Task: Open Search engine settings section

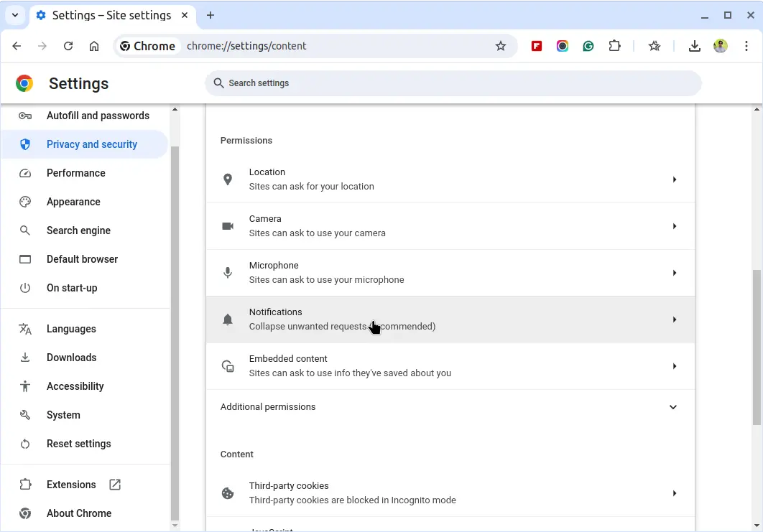Action: 85,230
